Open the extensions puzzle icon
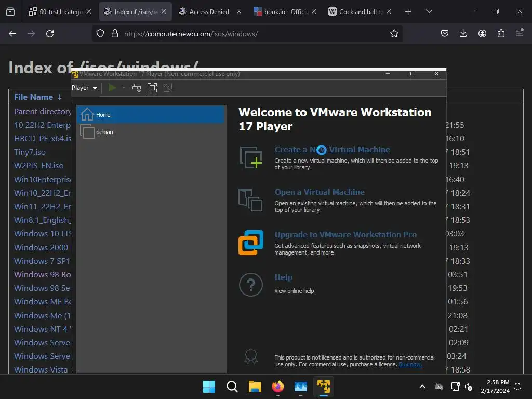 click(501, 33)
